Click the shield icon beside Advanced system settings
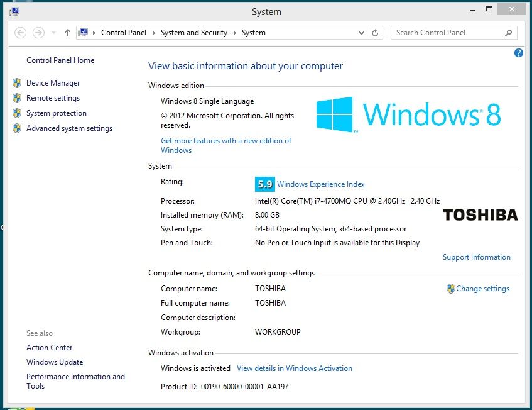The width and height of the screenshot is (532, 410). click(x=17, y=128)
